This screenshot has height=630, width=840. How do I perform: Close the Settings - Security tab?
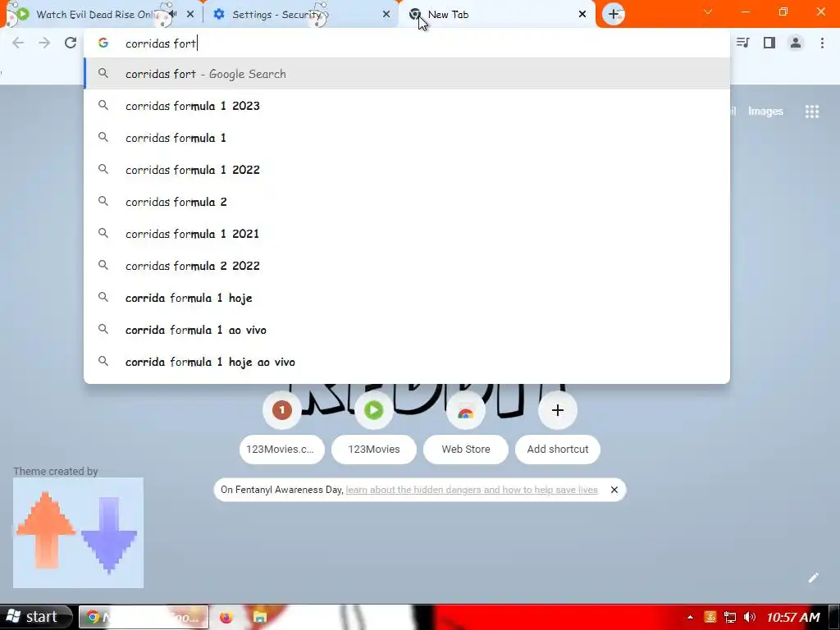386,15
